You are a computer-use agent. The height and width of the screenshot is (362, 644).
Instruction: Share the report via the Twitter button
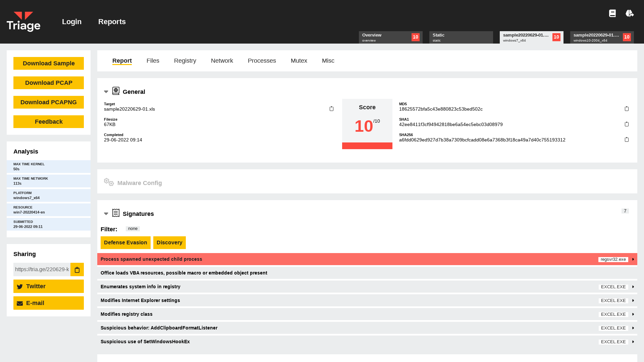(48, 286)
